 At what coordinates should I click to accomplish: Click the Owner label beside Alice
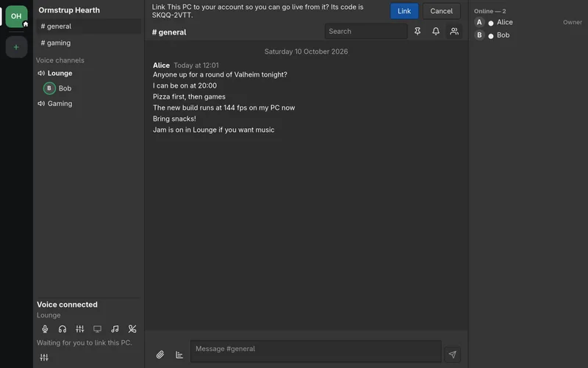tap(573, 22)
